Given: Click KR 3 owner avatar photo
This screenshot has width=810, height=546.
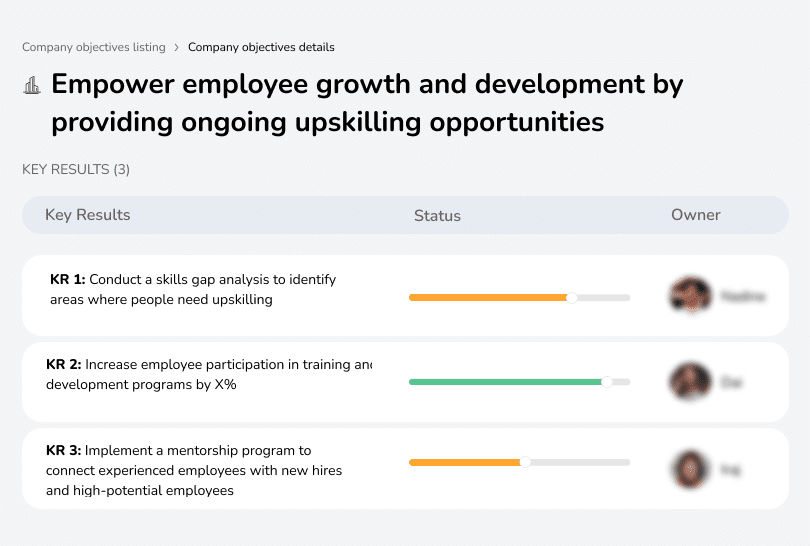Looking at the screenshot, I should [690, 468].
